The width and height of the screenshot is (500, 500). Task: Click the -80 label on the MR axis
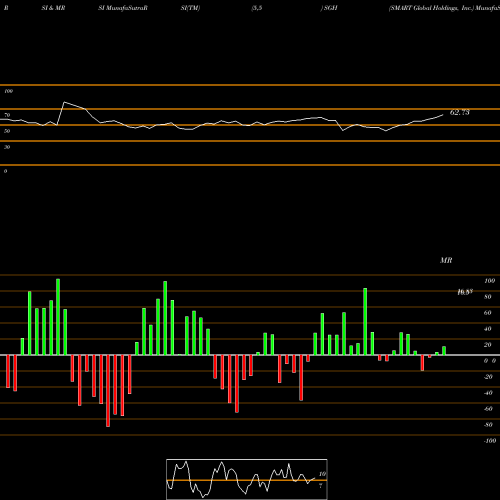(488, 425)
